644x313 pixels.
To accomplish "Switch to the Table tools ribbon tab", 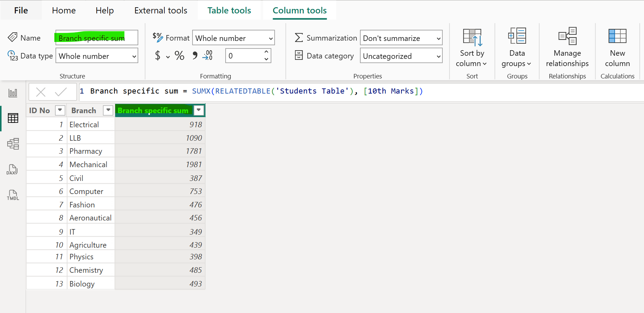I will 229,10.
